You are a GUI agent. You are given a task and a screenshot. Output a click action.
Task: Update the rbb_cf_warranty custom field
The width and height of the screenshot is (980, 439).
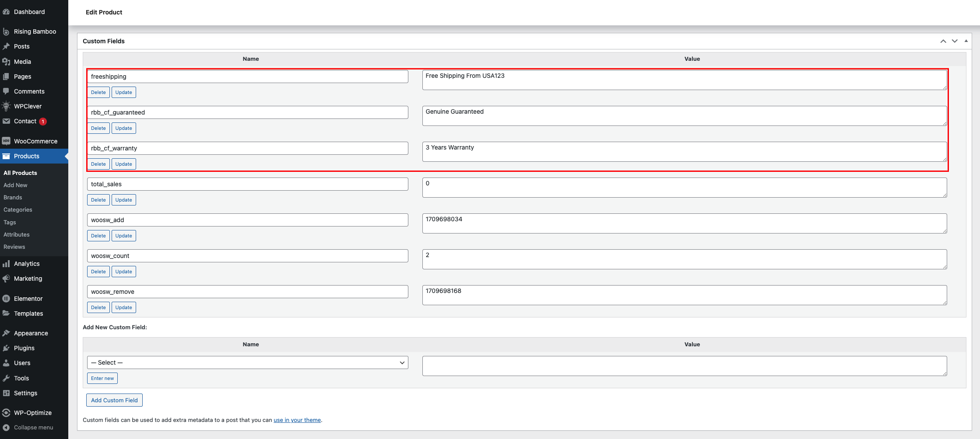124,164
